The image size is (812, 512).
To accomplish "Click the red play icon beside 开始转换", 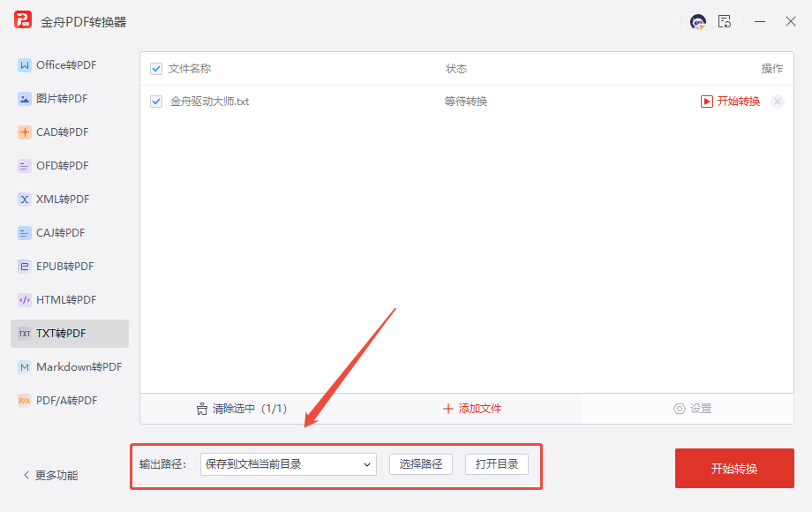I will [706, 102].
